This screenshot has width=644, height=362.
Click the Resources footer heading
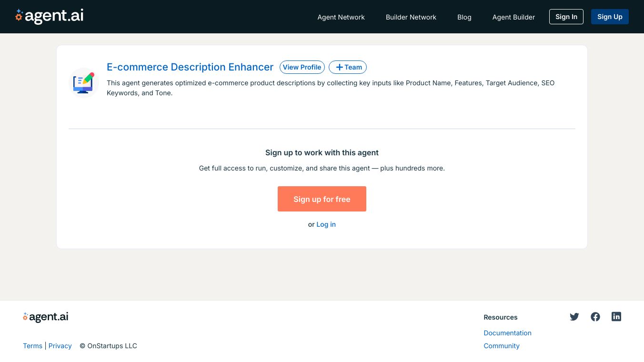click(501, 317)
